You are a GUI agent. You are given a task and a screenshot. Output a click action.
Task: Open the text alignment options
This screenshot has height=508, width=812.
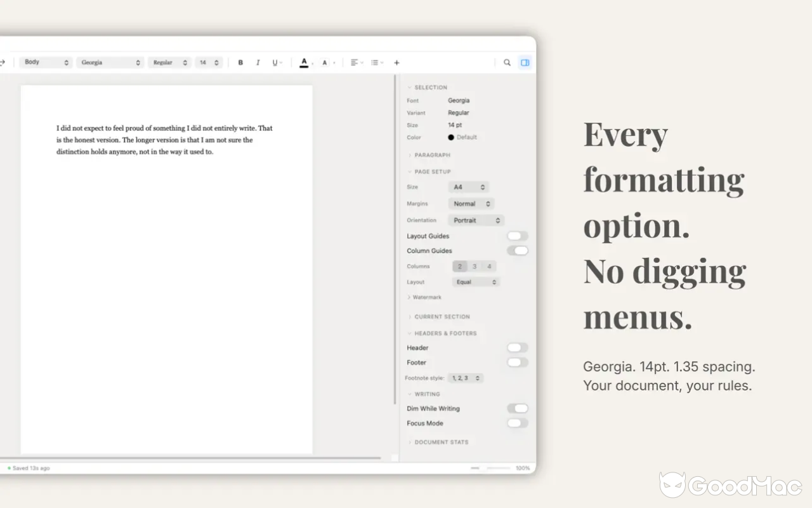pyautogui.click(x=357, y=62)
